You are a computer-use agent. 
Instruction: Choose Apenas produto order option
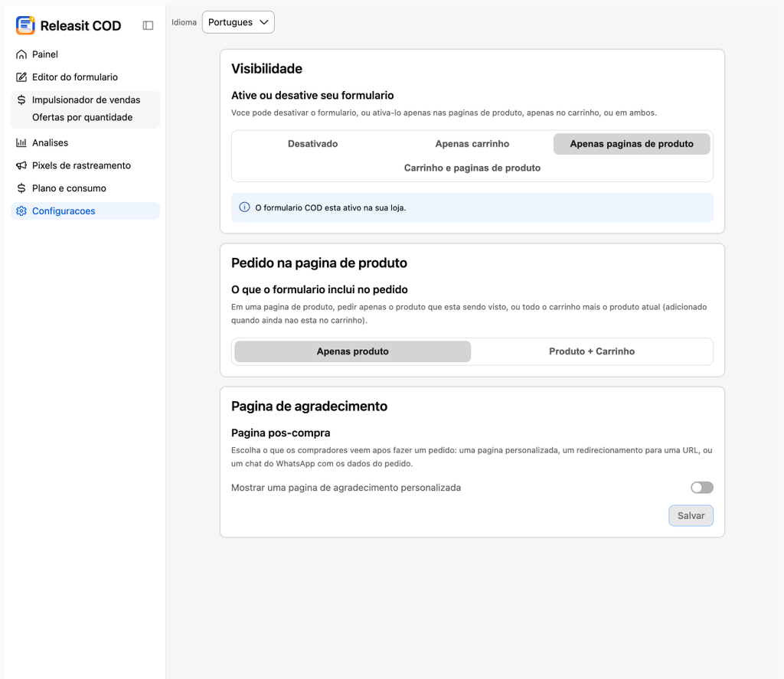tap(352, 351)
